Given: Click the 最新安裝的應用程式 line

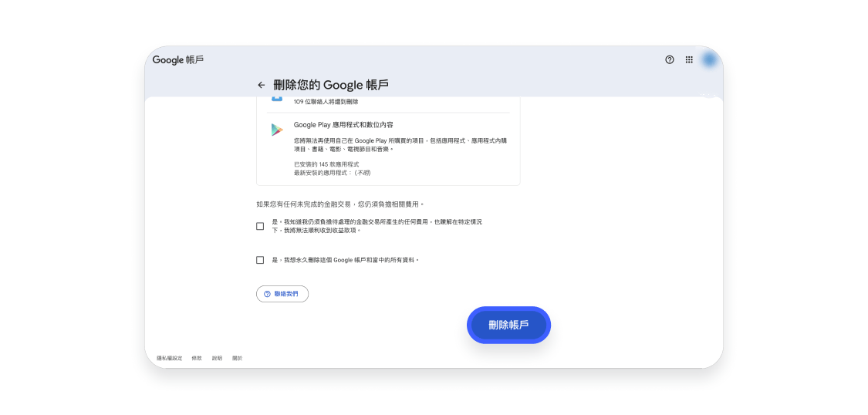Looking at the screenshot, I should click(x=332, y=174).
